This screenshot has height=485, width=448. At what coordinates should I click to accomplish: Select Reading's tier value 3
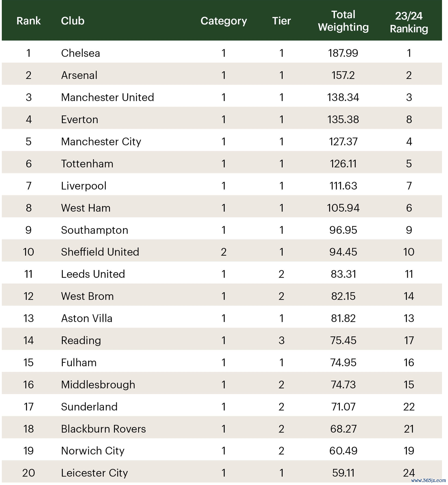(x=281, y=341)
